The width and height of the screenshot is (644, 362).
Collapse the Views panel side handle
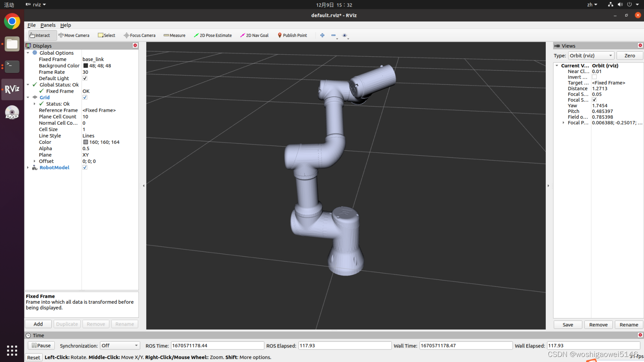click(548, 186)
